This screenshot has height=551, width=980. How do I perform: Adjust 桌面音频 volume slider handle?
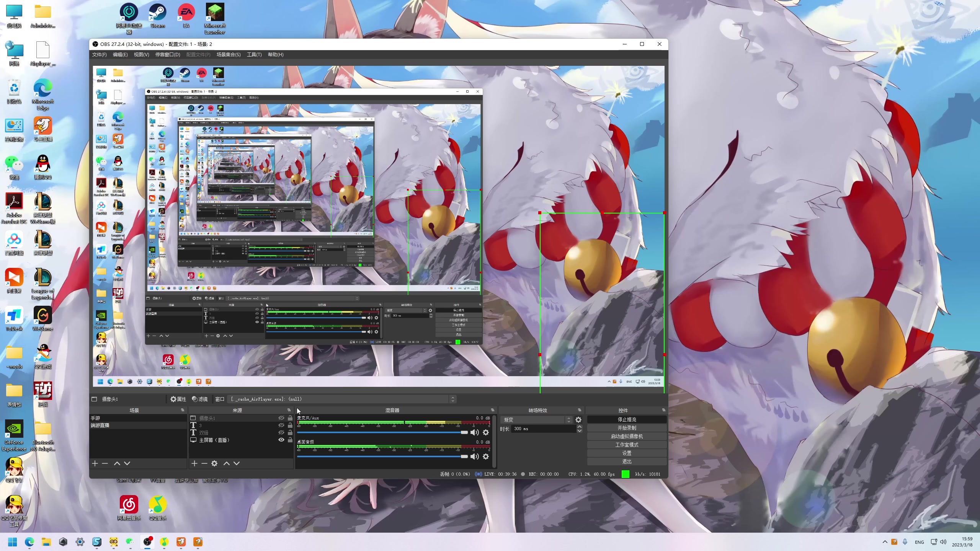[464, 456]
